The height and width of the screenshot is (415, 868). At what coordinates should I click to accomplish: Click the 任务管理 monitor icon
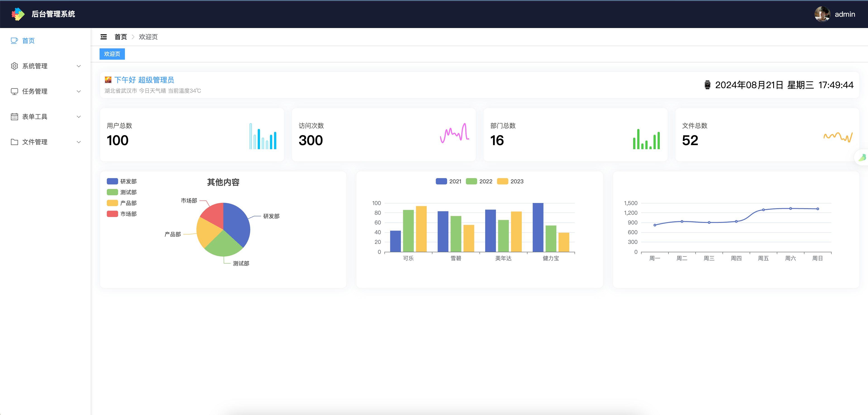[14, 91]
